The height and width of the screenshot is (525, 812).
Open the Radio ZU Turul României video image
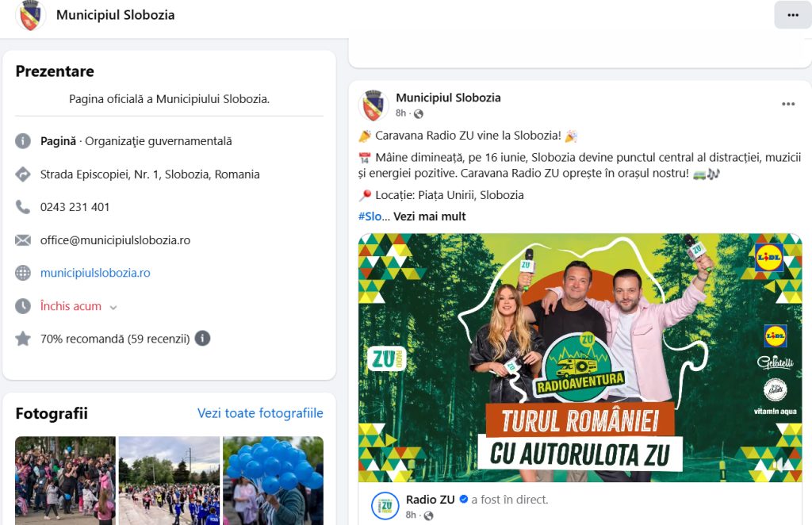[580, 358]
